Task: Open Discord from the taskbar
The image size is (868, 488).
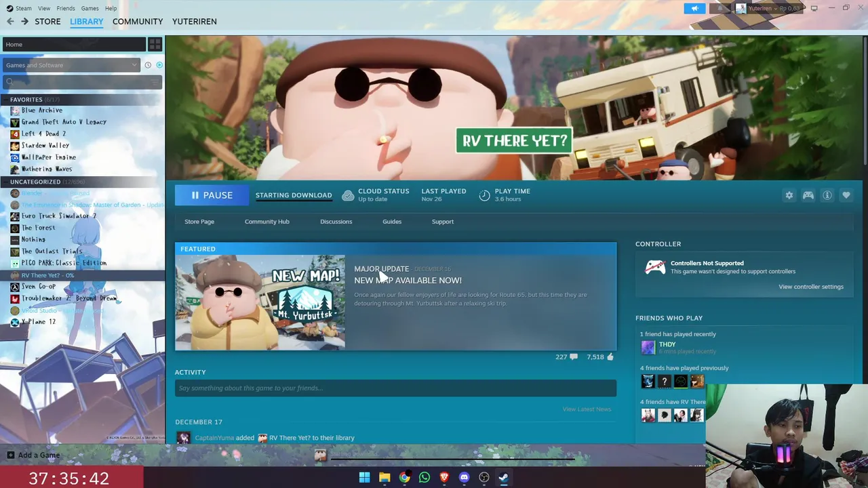Action: tap(464, 477)
